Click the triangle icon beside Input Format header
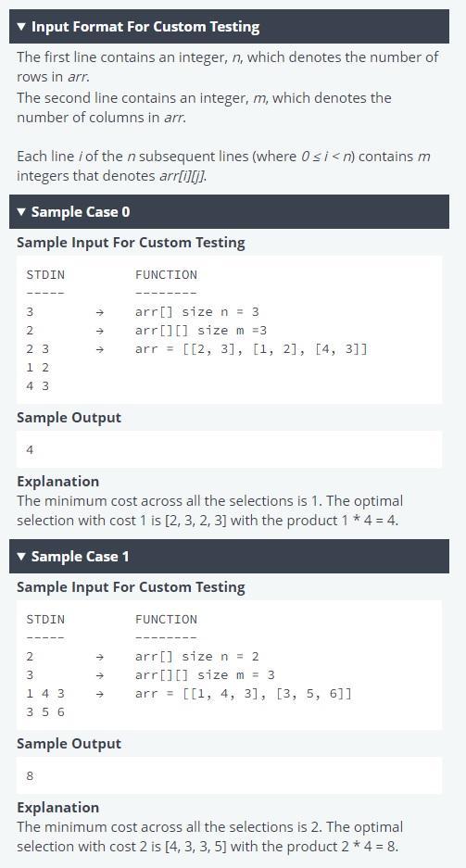The height and width of the screenshot is (868, 466). tap(21, 27)
